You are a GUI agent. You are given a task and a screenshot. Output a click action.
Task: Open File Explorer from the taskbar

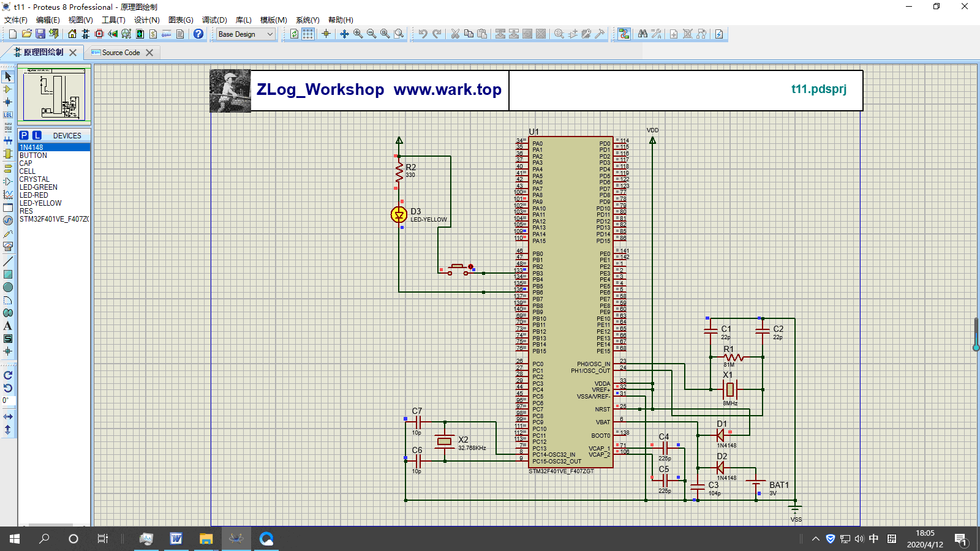(x=206, y=539)
